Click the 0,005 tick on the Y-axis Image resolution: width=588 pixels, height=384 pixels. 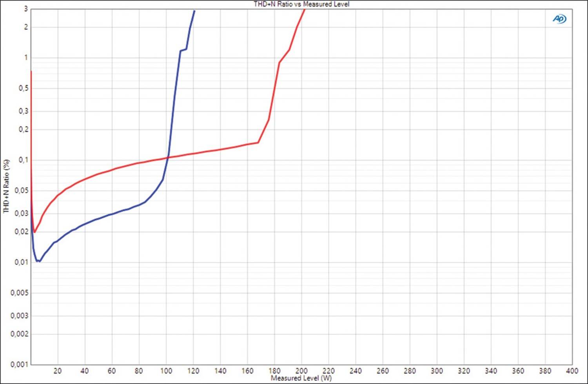pos(20,293)
